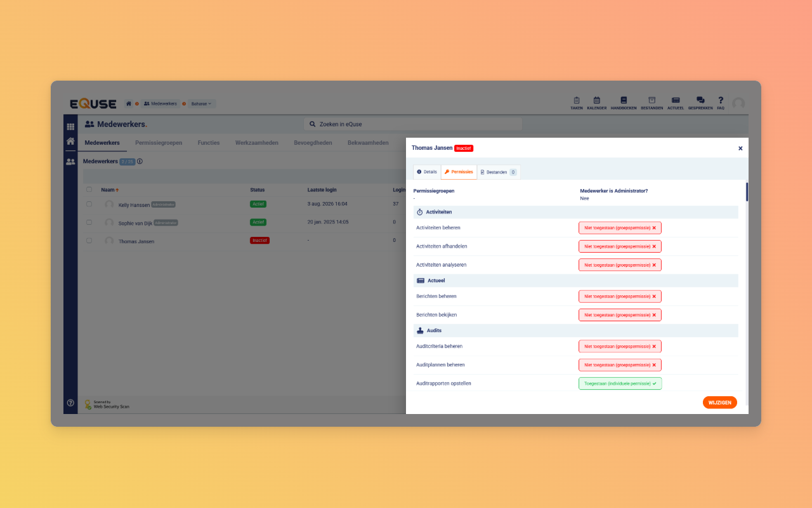Screen dimensions: 812x508
Task: Toggle the Activiteiten afhandelen permission badge
Action: pyautogui.click(x=620, y=246)
